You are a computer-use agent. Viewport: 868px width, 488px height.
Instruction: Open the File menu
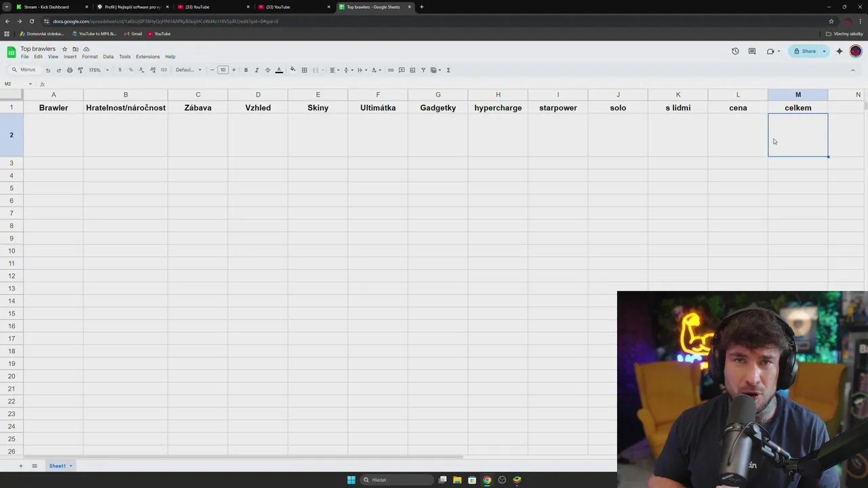click(24, 57)
